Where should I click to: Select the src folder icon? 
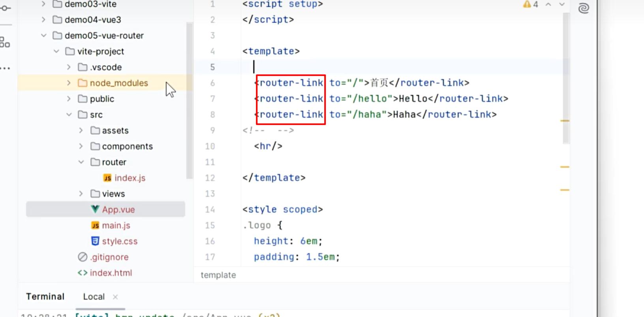pos(83,115)
